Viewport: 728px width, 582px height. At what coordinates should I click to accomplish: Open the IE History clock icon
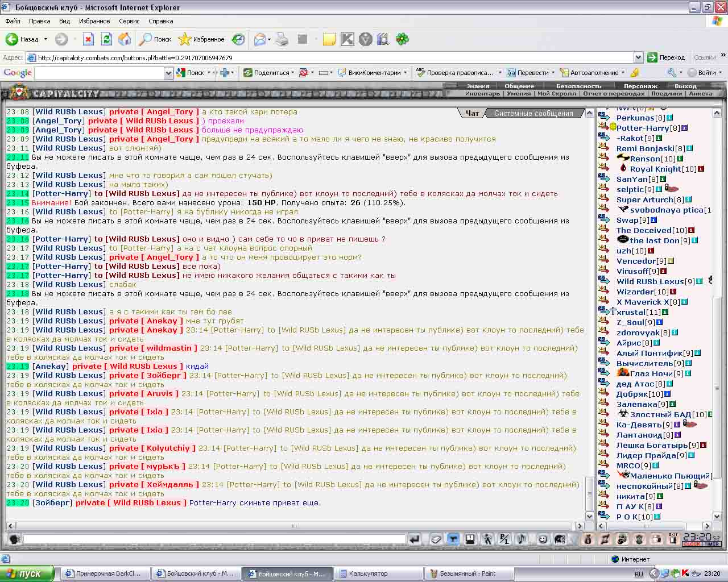click(x=239, y=39)
